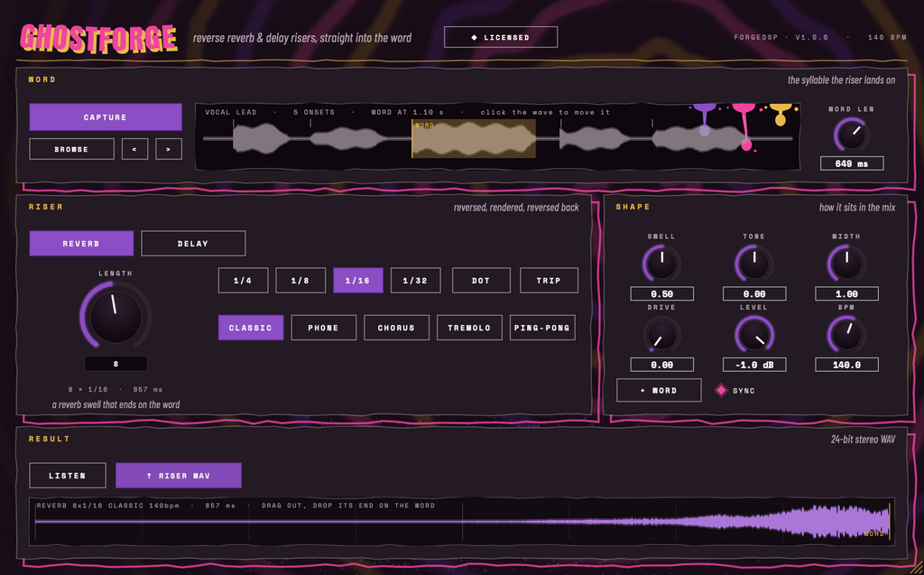This screenshot has height=575, width=924.
Task: Click the Tone knob
Action: click(x=754, y=264)
